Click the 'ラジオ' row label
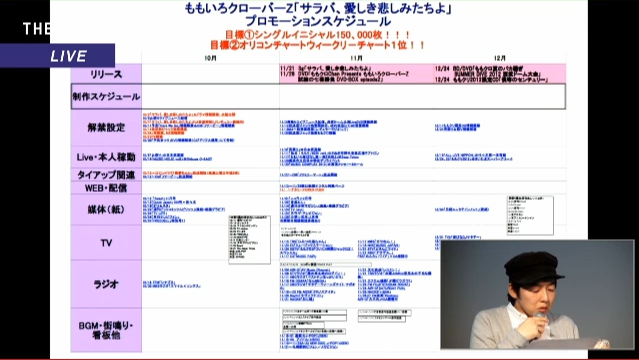Image resolution: width=639 pixels, height=360 pixels. coord(106,284)
